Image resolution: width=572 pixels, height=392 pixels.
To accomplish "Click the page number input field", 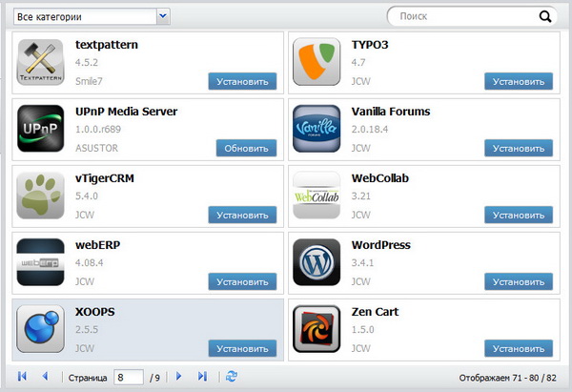I will pyautogui.click(x=128, y=377).
